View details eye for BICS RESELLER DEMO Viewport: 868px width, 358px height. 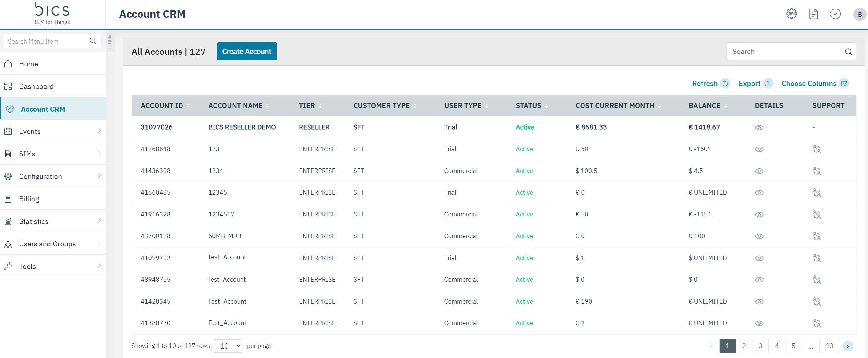coord(759,127)
